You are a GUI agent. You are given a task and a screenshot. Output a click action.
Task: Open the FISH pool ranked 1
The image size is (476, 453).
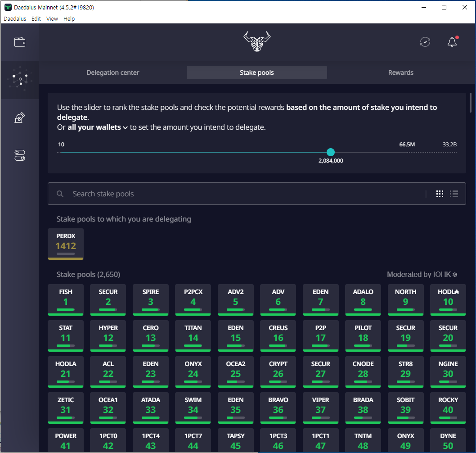(66, 300)
